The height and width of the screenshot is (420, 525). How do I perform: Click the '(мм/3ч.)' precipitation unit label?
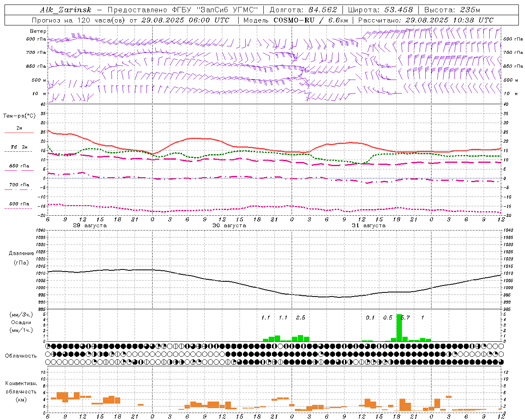[21, 315]
